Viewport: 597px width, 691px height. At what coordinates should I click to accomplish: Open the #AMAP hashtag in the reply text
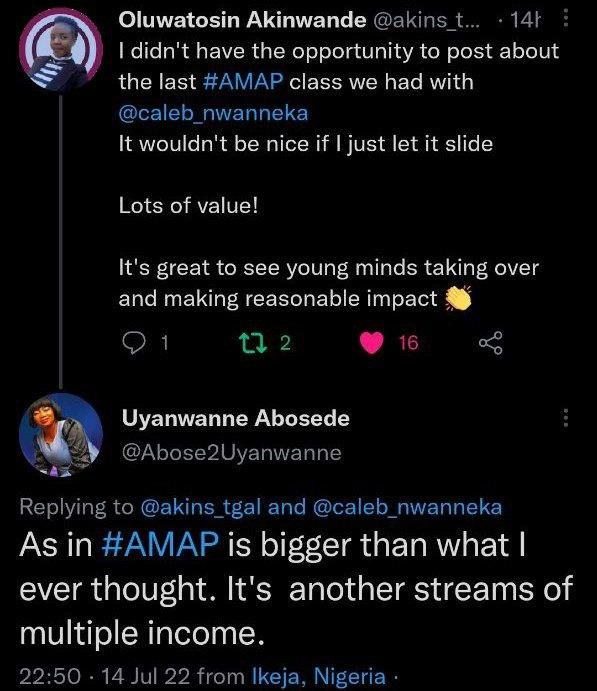click(160, 545)
